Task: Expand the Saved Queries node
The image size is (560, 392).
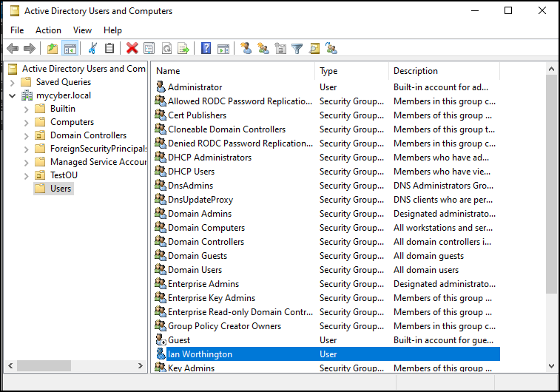Action: pyautogui.click(x=12, y=83)
